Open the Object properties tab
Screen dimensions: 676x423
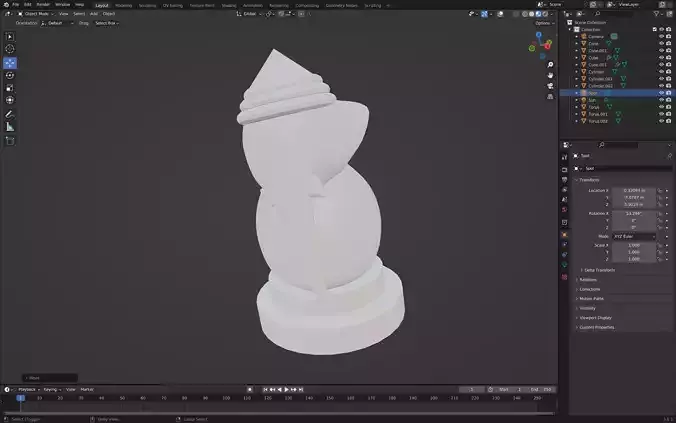[564, 235]
